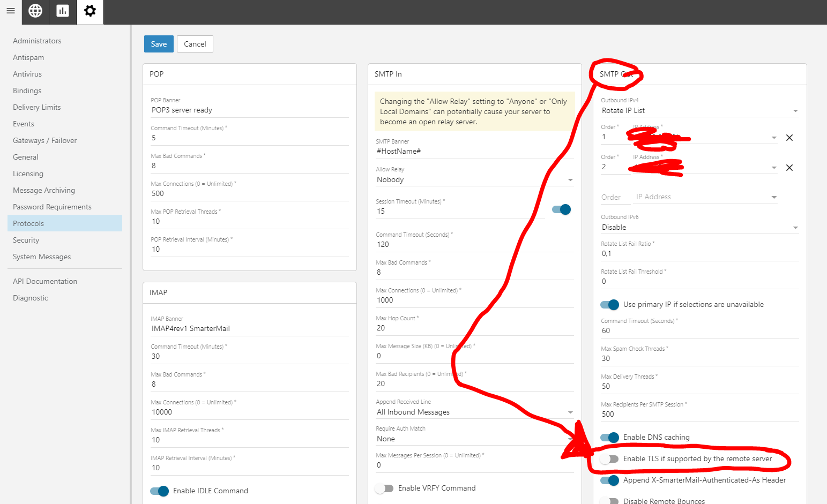Screen dimensions: 827x504
Task: Remove the Order 1 IP address entry
Action: pyautogui.click(x=789, y=138)
